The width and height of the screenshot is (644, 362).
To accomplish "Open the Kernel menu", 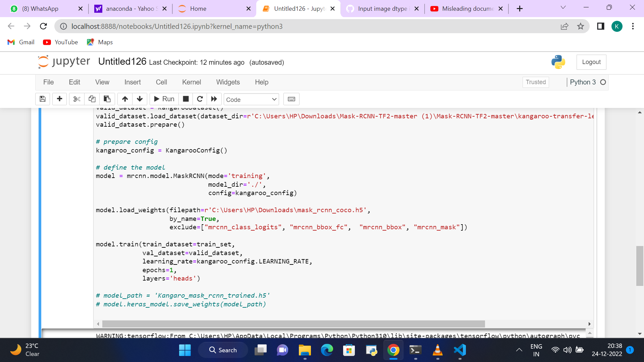I will pos(192,82).
